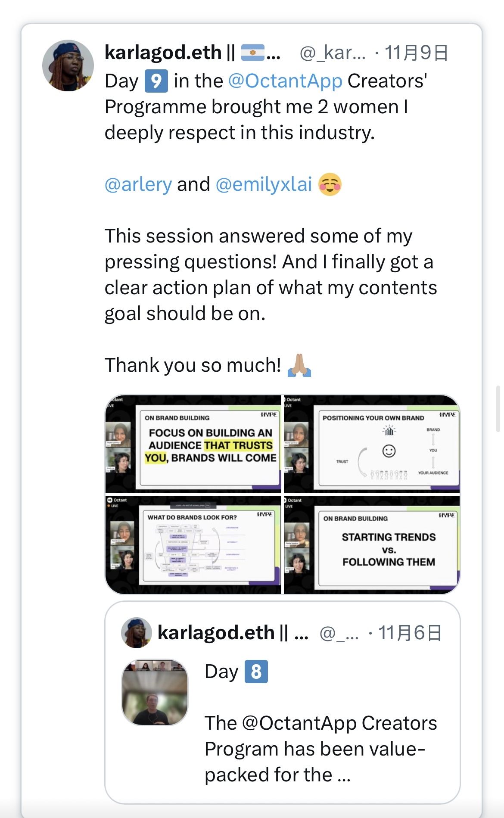View the "Starting trends vs. following them" image
504x818 pixels.
[x=372, y=545]
